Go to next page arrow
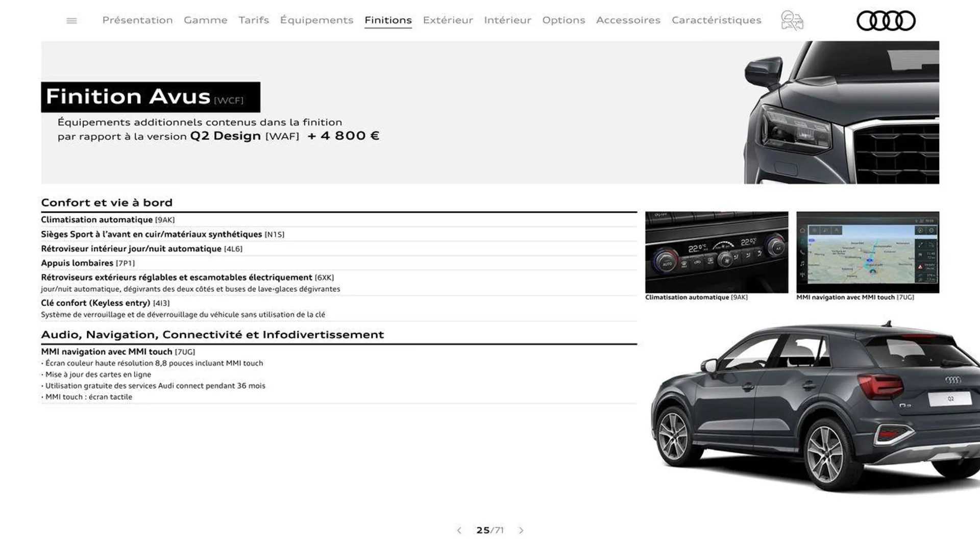This screenshot has width=980, height=551. (x=521, y=531)
